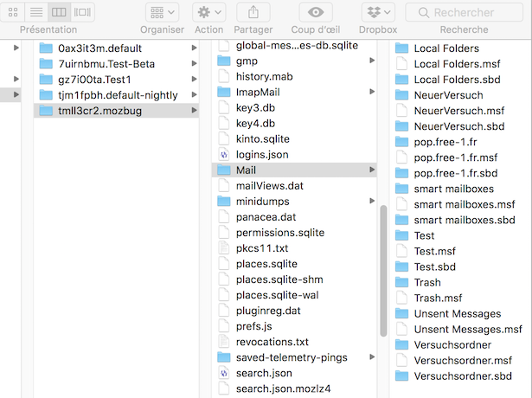
Task: Select the pop.free-1.fr folder icon
Action: click(x=402, y=142)
